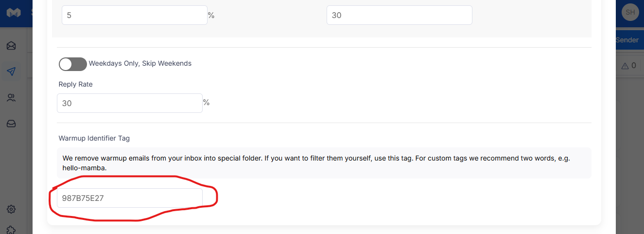Click the 'Weekdays Only, Skip Weekends' label
The width and height of the screenshot is (644, 234).
pyautogui.click(x=140, y=63)
